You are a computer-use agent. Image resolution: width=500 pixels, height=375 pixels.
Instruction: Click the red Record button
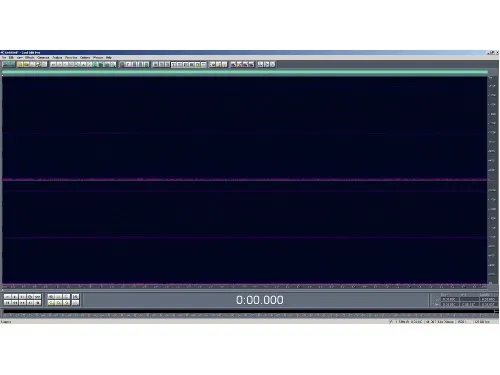pos(37,302)
